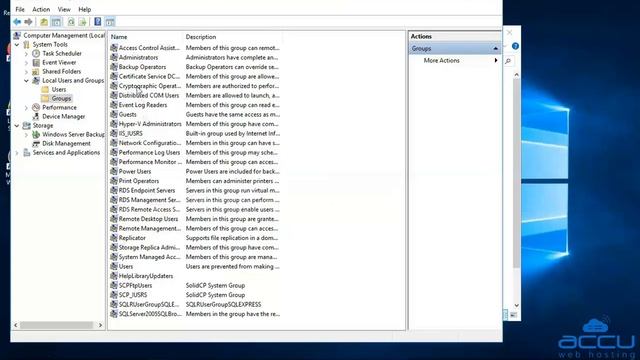This screenshot has width=640, height=360.
Task: Collapse Local Users and Groups node
Action: pyautogui.click(x=26, y=80)
